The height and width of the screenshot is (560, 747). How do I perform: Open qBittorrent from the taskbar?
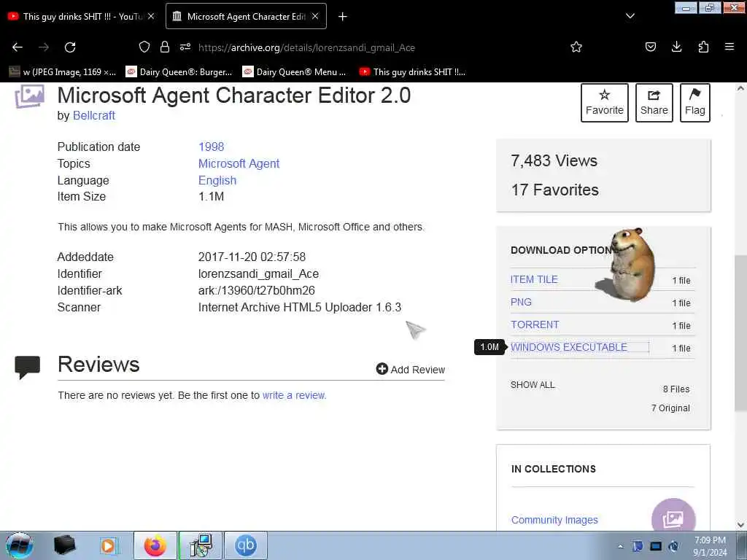pos(246,545)
